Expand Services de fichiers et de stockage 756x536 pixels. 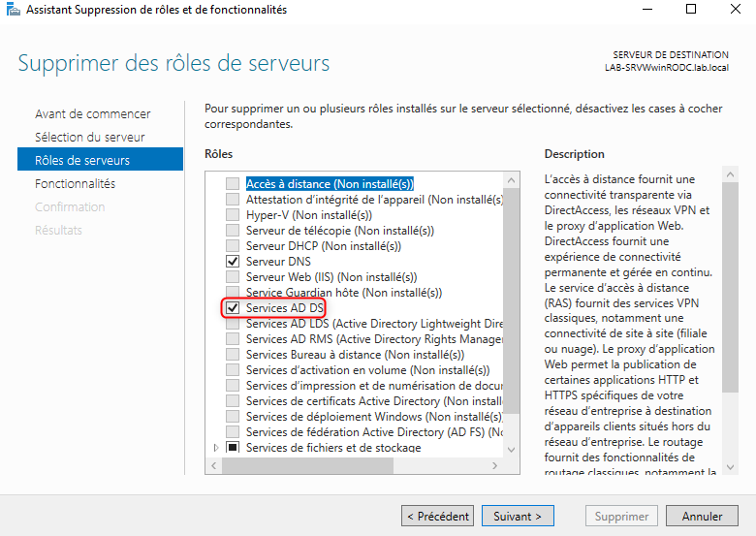coord(215,447)
